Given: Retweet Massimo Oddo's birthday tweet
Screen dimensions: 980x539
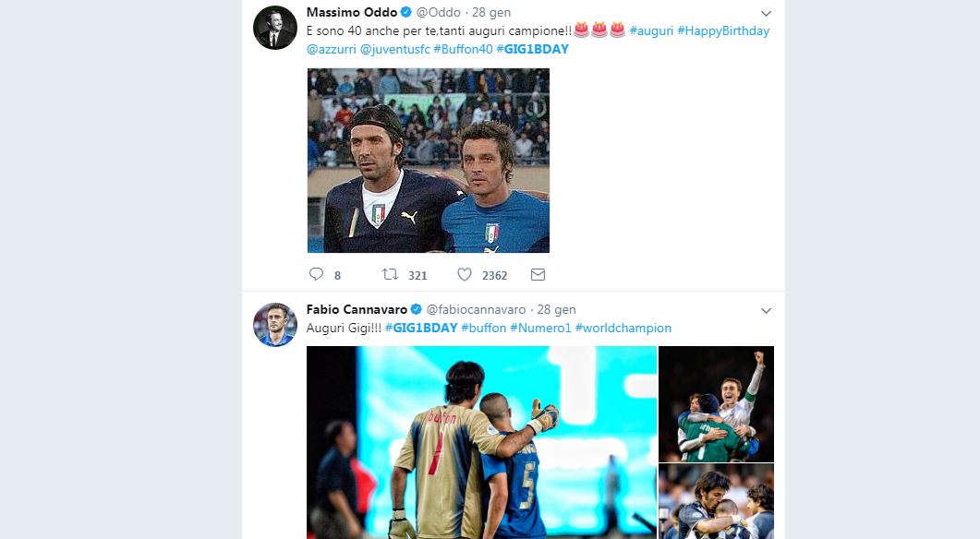Looking at the screenshot, I should (390, 274).
